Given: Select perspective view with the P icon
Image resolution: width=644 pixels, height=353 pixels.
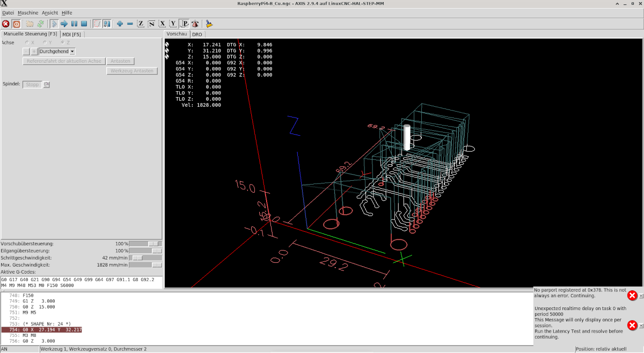Looking at the screenshot, I should [x=184, y=24].
